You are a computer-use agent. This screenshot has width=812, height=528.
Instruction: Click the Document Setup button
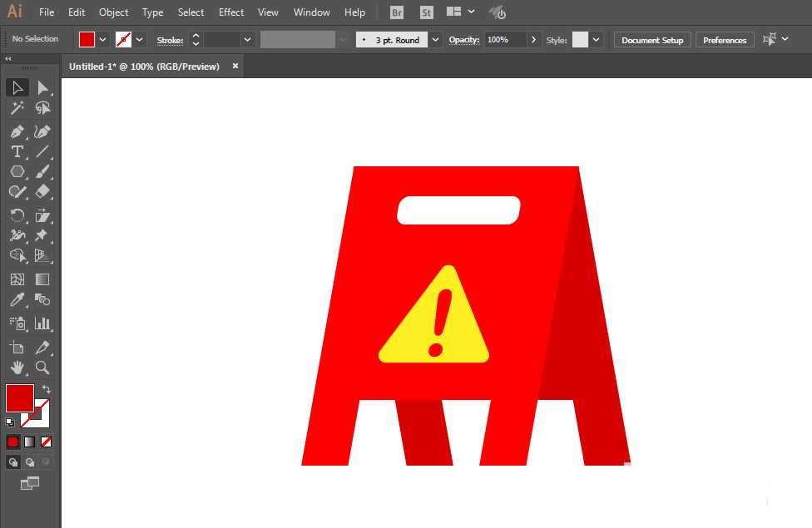click(651, 40)
